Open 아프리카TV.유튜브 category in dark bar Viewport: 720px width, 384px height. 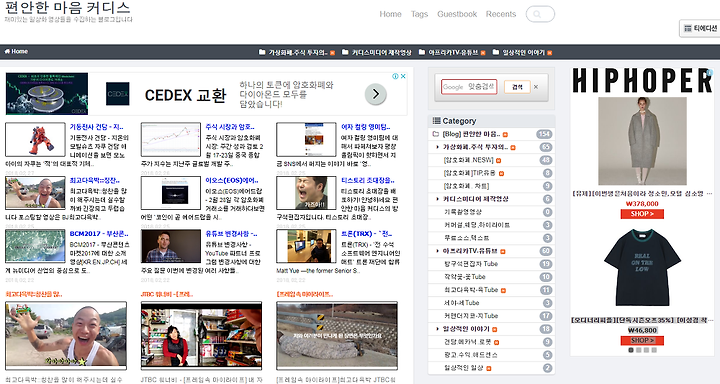pyautogui.click(x=452, y=52)
